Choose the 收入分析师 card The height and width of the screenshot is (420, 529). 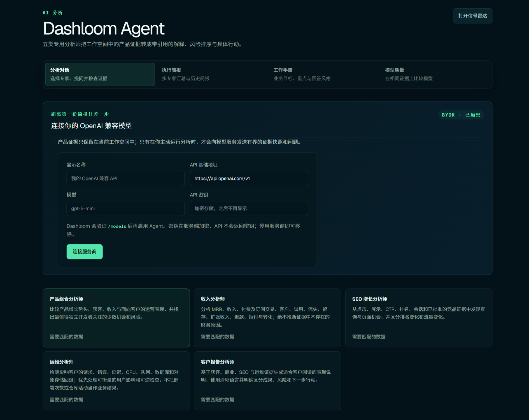[x=267, y=318]
